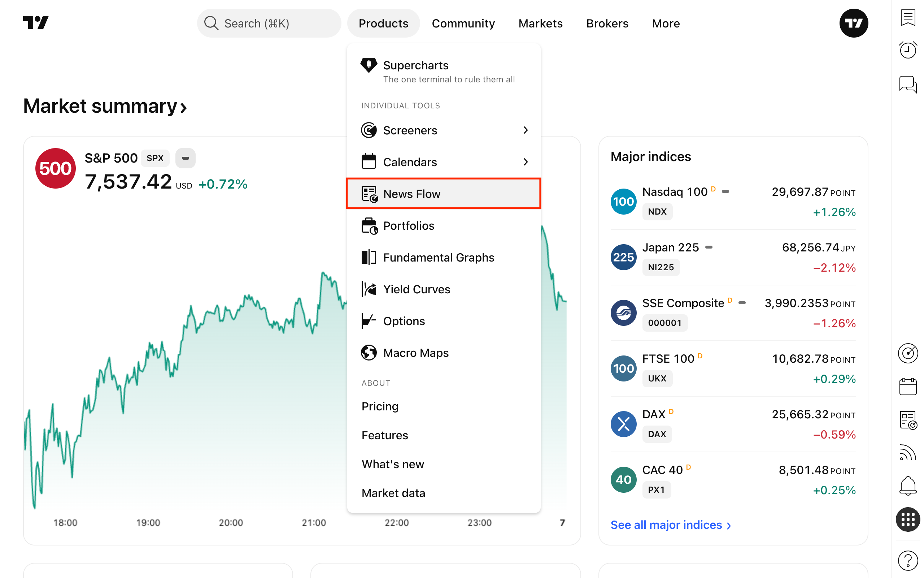Open the More menu

(x=666, y=23)
